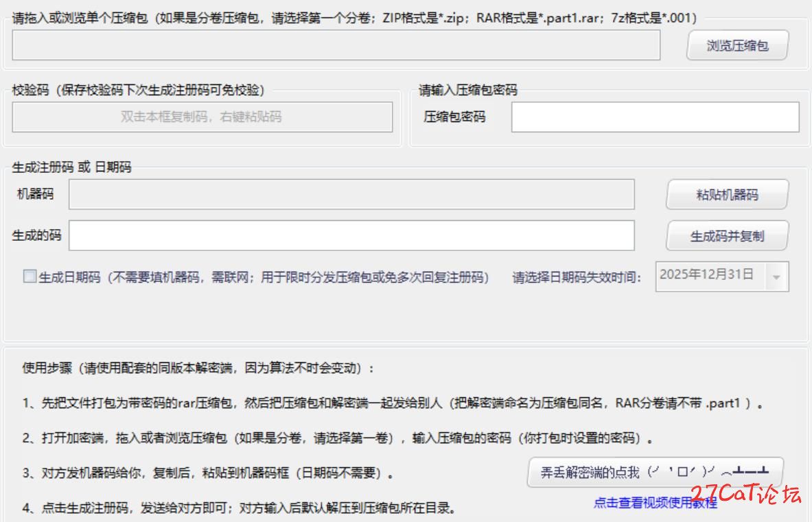
Task: Click the 机器码 text field
Action: 351,194
